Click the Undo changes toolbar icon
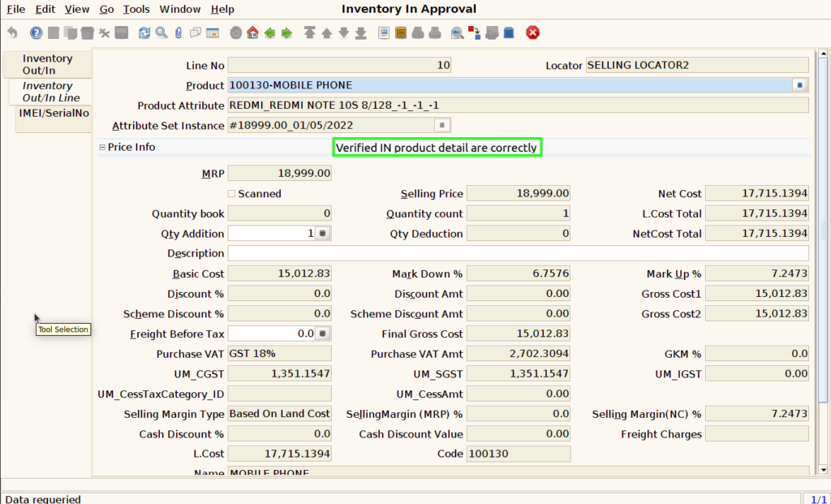The height and width of the screenshot is (504, 831). 12,32
